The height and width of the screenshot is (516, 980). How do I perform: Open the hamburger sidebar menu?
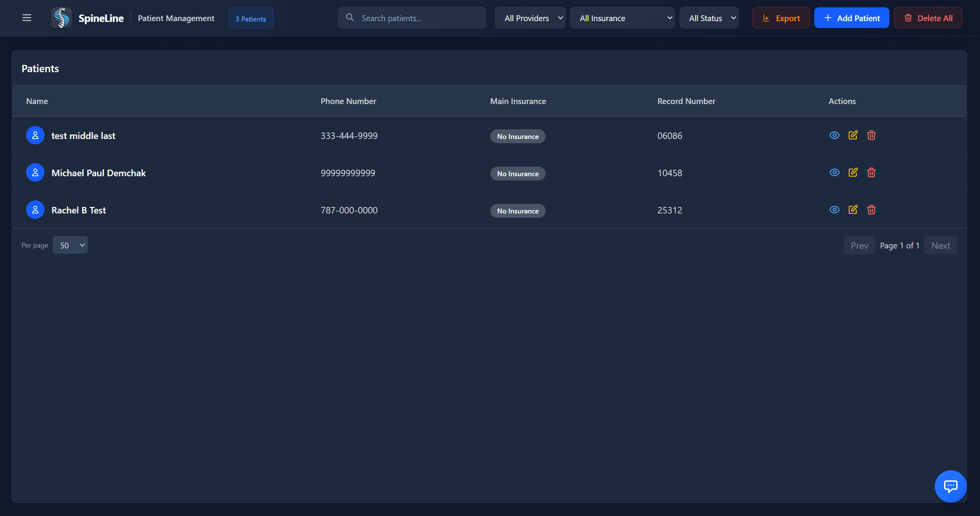tap(26, 18)
